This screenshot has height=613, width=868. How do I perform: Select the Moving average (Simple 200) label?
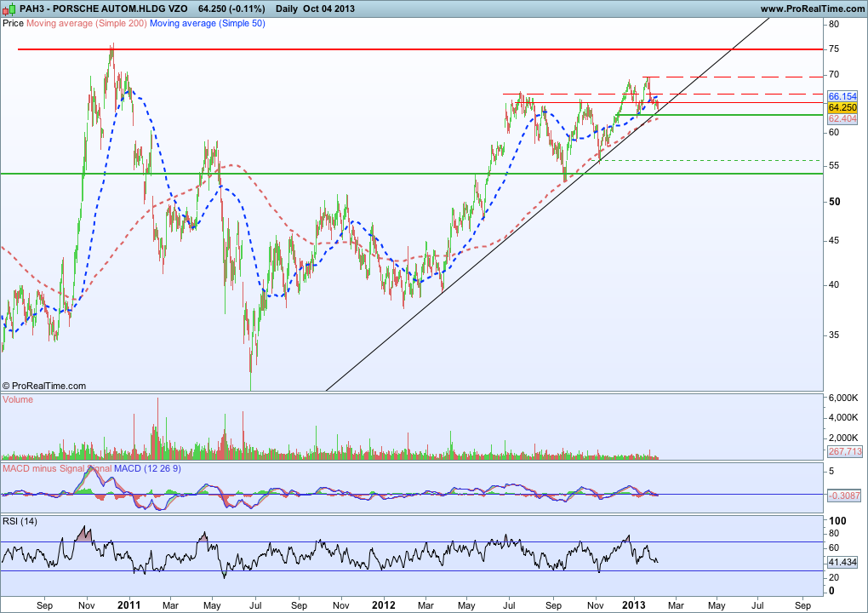(x=87, y=23)
